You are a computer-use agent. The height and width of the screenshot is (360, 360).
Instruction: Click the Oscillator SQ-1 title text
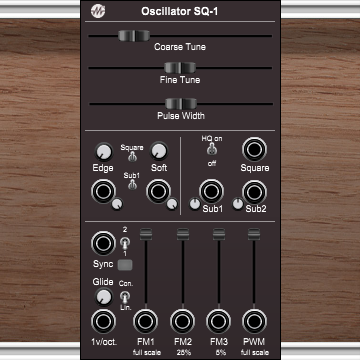click(180, 11)
